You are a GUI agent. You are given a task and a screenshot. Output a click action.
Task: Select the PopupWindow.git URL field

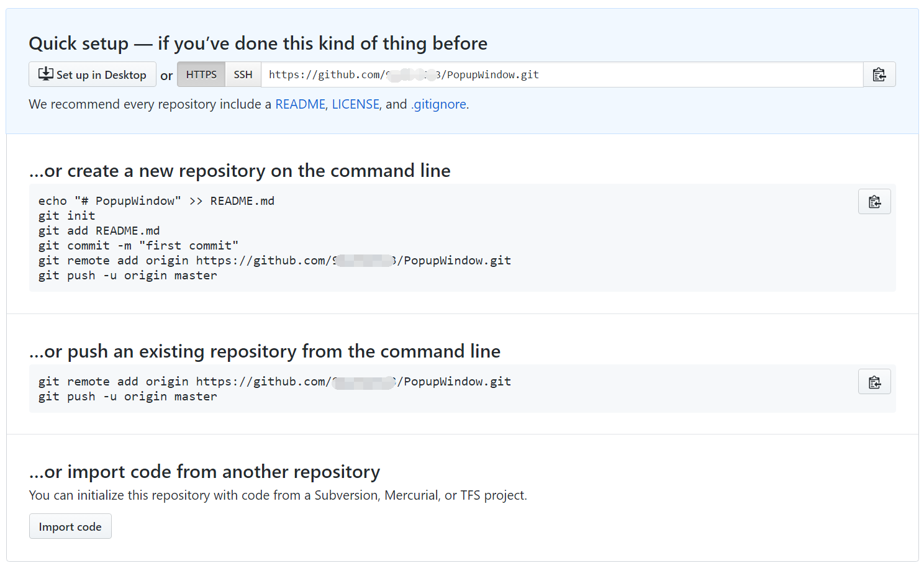coord(562,74)
